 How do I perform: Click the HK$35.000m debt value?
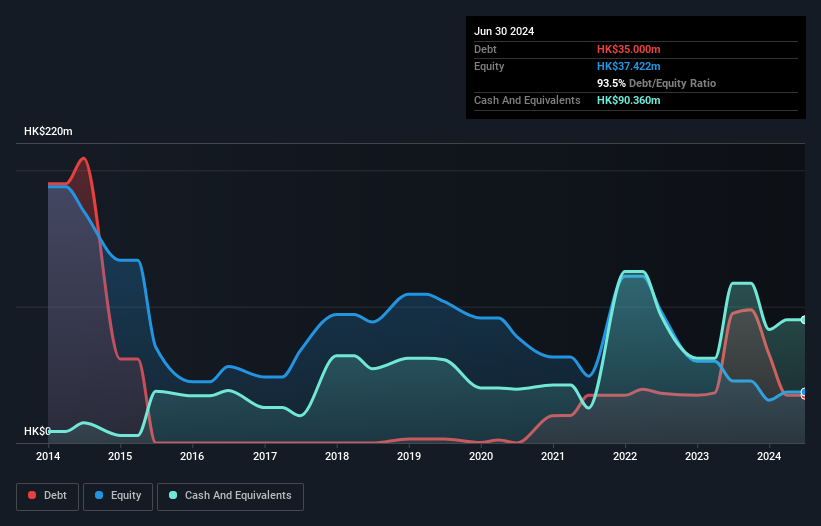[628, 49]
